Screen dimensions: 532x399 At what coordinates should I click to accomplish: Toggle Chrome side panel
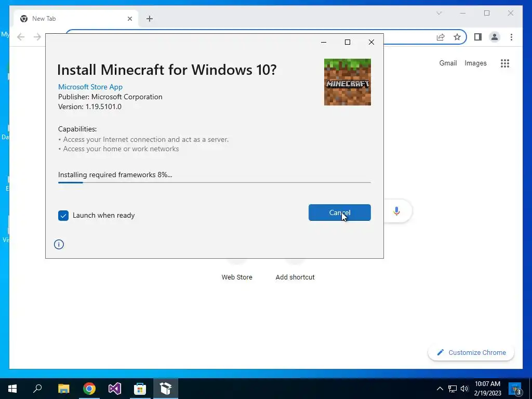point(478,37)
